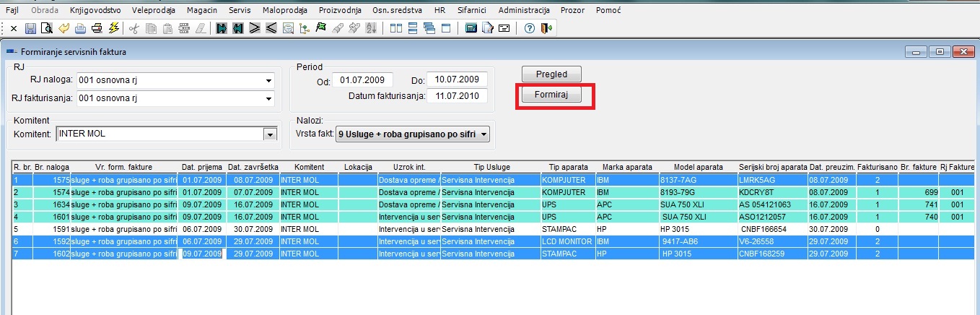Click the red printer icon
Viewport: 980px width, 315px height.
97,29
